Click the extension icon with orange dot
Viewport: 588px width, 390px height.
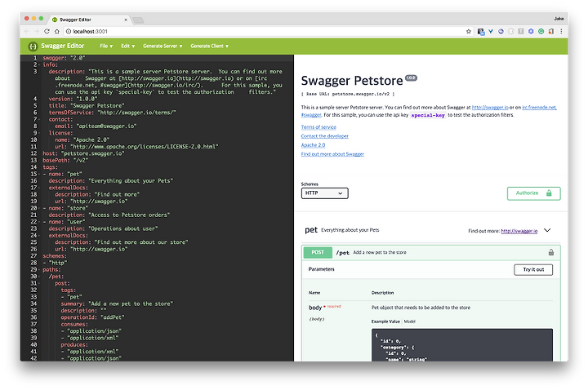pyautogui.click(x=551, y=32)
